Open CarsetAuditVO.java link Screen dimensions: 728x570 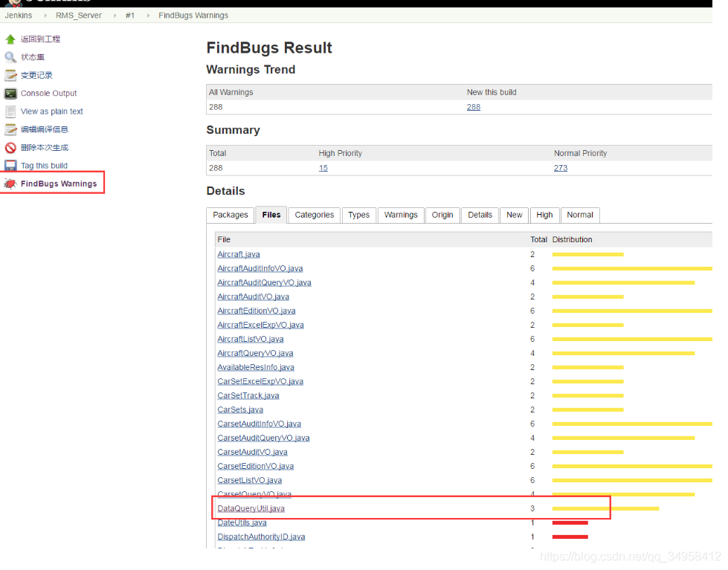pos(253,452)
